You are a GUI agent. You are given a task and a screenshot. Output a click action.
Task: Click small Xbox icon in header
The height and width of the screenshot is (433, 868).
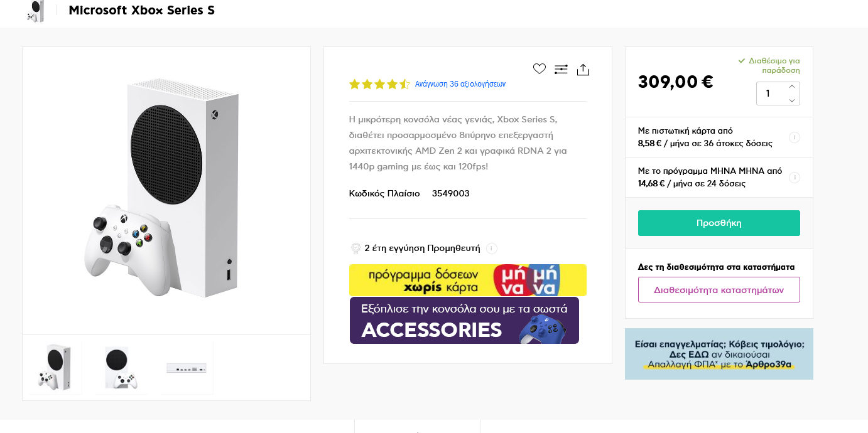click(36, 11)
